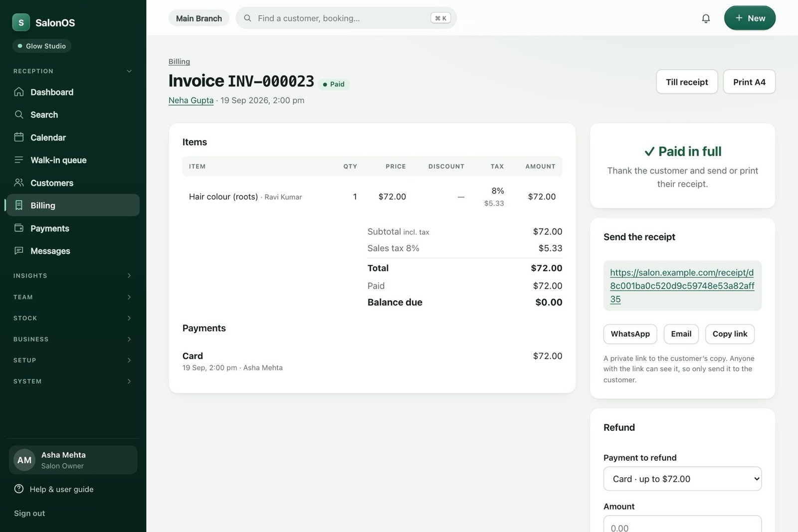
Task: Click the Messages chat icon
Action: [x=19, y=251]
